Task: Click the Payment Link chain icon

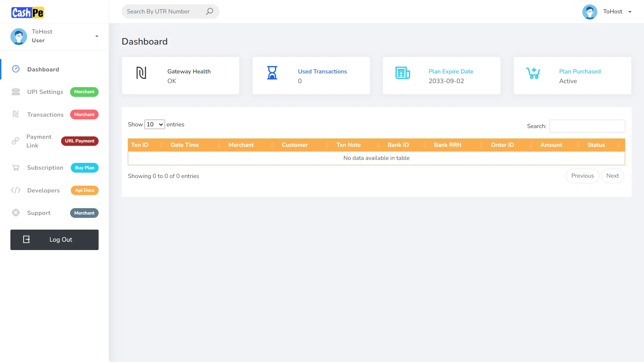Action: coord(15,141)
